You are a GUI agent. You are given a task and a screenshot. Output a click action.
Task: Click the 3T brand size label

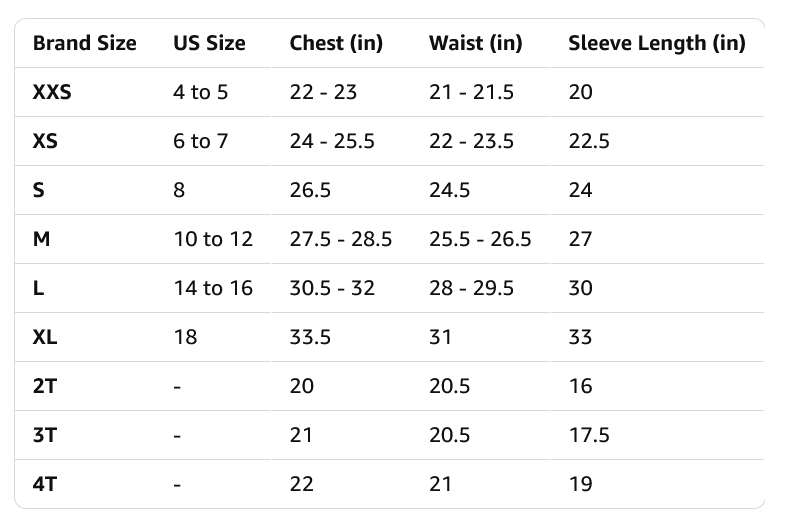pyautogui.click(x=44, y=436)
